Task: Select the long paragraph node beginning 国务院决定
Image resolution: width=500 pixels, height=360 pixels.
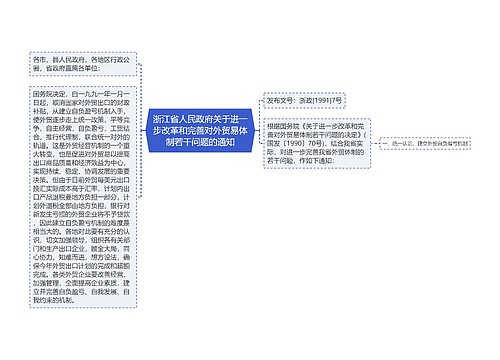Action: pyautogui.click(x=83, y=197)
